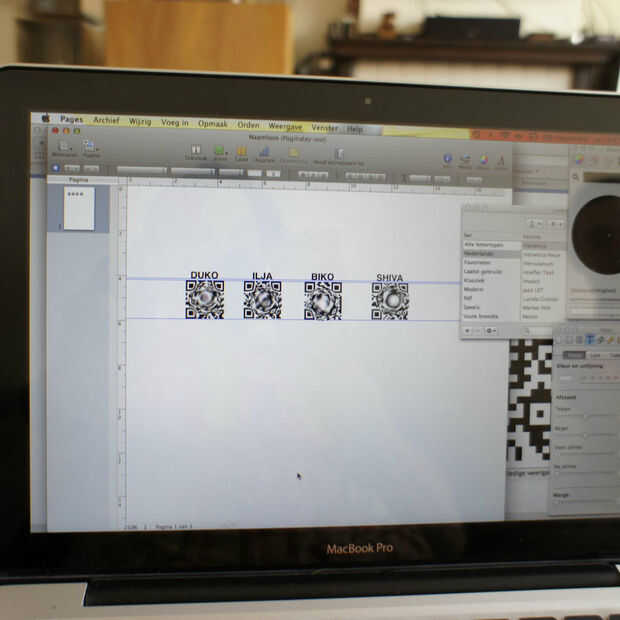This screenshot has height=620, width=620.
Task: Open the Weergave view dropdown in toolbar
Action: pyautogui.click(x=64, y=149)
